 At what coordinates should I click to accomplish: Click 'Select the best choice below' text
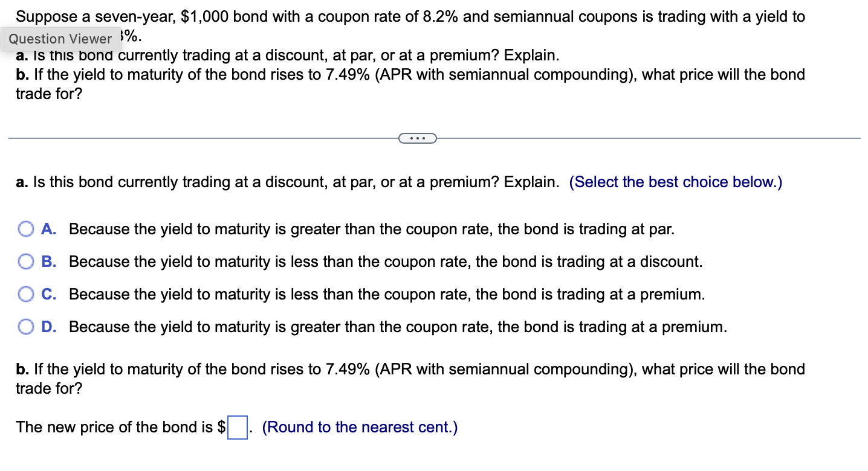point(675,182)
